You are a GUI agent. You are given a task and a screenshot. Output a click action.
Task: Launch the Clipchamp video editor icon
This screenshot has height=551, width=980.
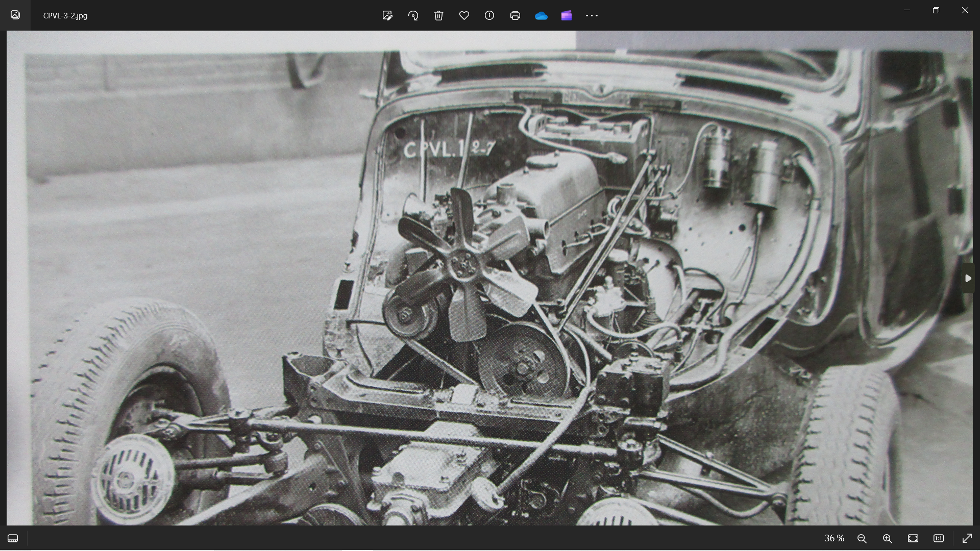click(x=566, y=15)
